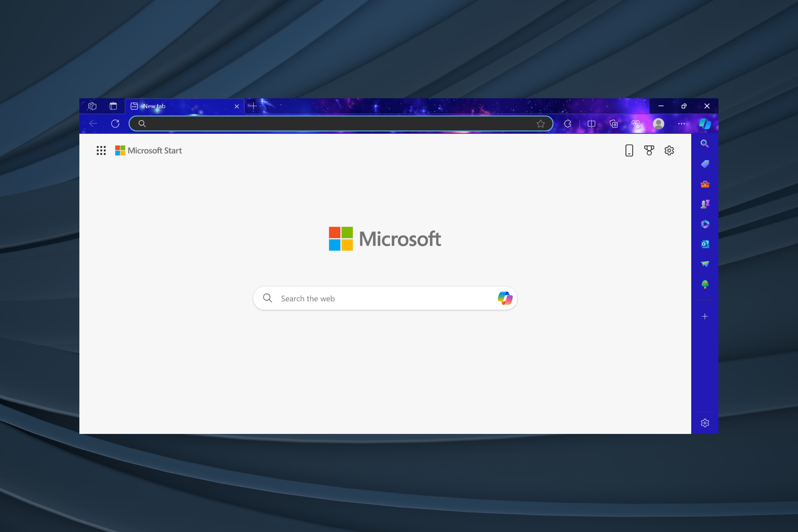This screenshot has height=532, width=798.
Task: Close the New tab tab
Action: tap(237, 106)
